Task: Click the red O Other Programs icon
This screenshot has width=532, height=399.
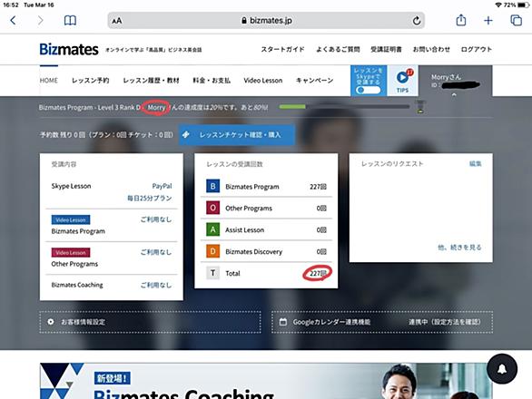Action: click(212, 208)
